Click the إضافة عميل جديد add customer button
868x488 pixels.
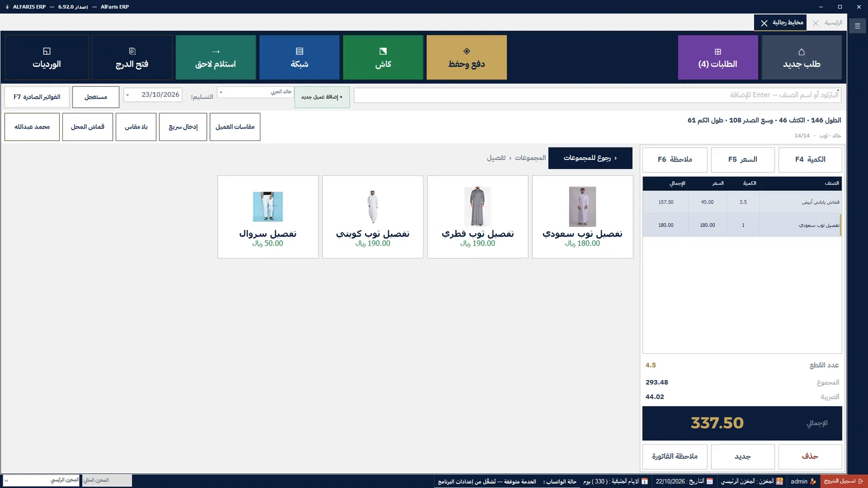click(322, 97)
